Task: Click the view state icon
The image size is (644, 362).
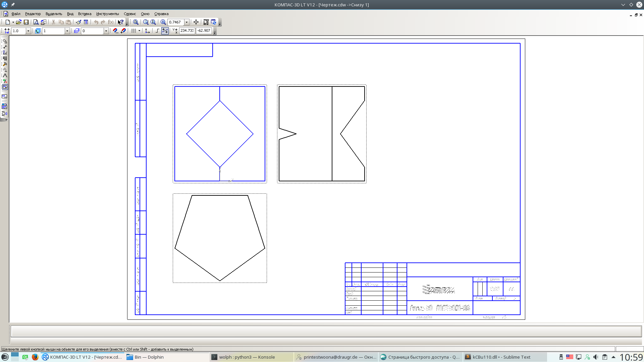Action: (x=38, y=31)
